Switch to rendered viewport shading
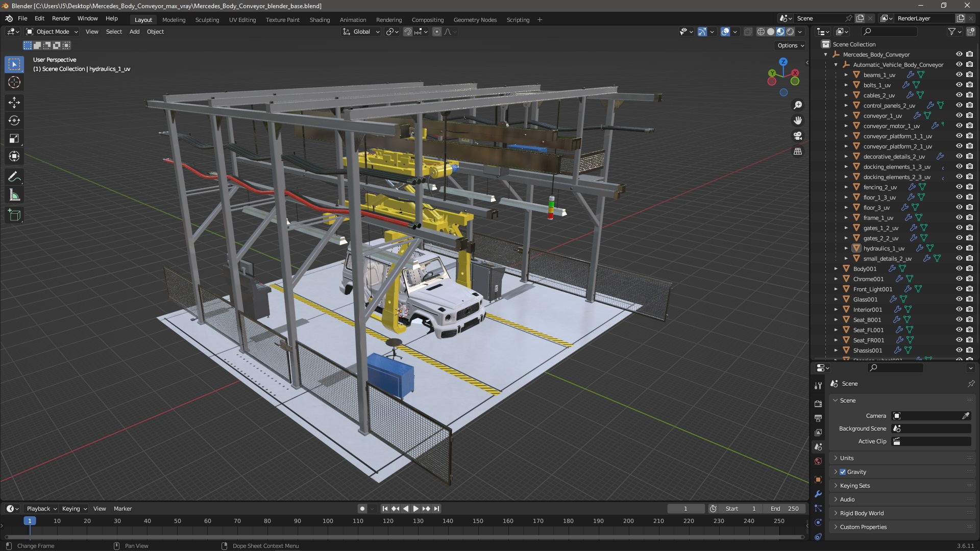This screenshot has height=551, width=980. (x=790, y=32)
